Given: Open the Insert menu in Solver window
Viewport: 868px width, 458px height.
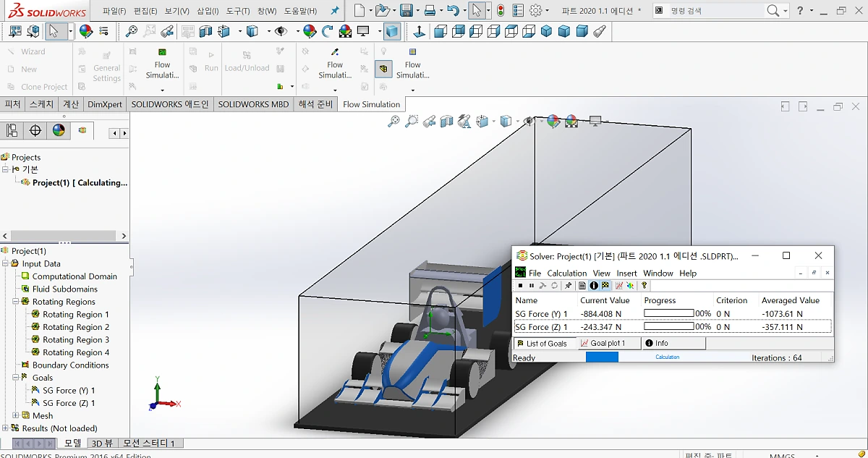Looking at the screenshot, I should click(626, 273).
